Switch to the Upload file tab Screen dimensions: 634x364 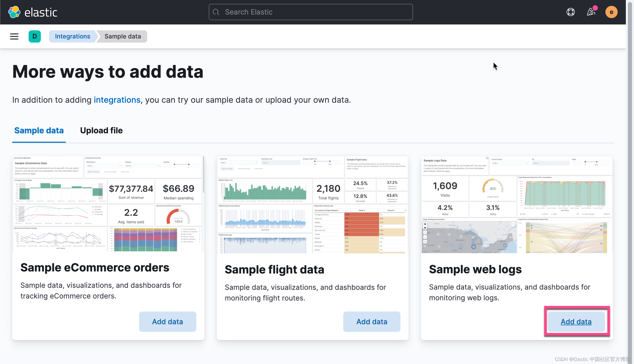[101, 131]
